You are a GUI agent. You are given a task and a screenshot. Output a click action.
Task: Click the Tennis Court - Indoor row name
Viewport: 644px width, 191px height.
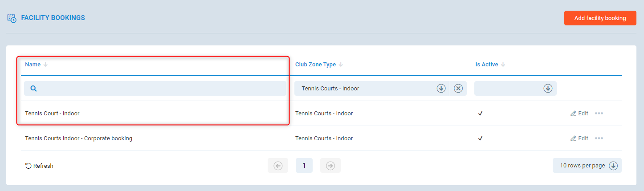[52, 114]
